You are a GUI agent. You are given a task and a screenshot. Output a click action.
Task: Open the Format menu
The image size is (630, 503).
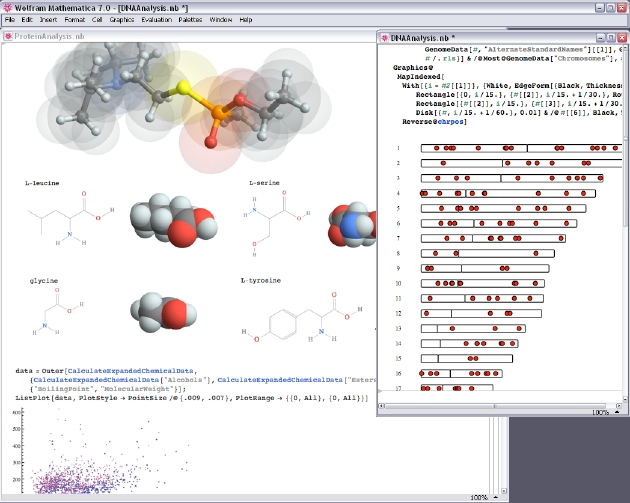[x=75, y=19]
